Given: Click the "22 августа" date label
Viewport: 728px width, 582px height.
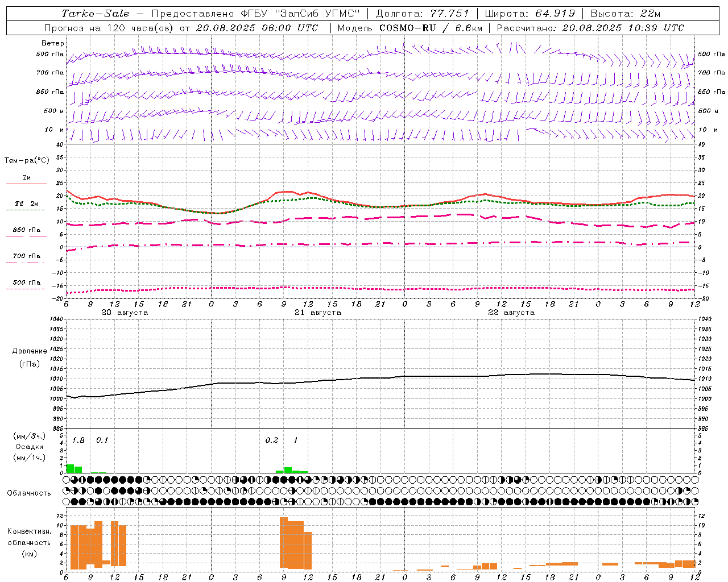Looking at the screenshot, I should click(x=511, y=313).
